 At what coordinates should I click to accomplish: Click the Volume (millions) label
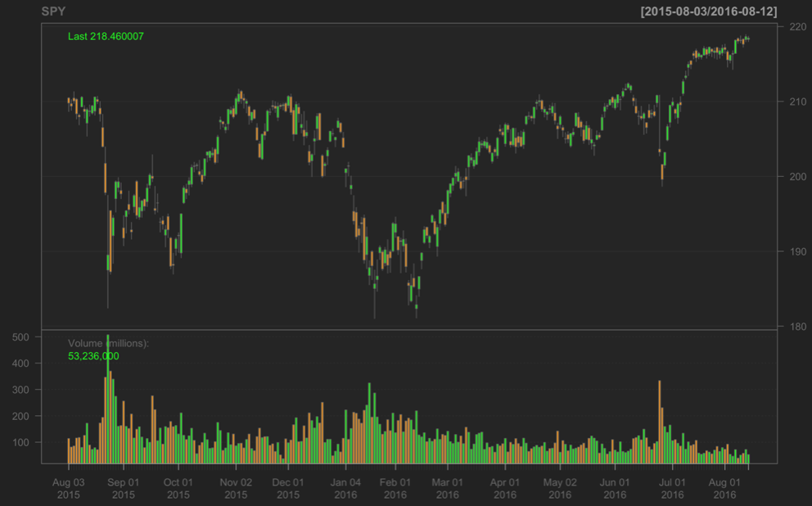108,343
